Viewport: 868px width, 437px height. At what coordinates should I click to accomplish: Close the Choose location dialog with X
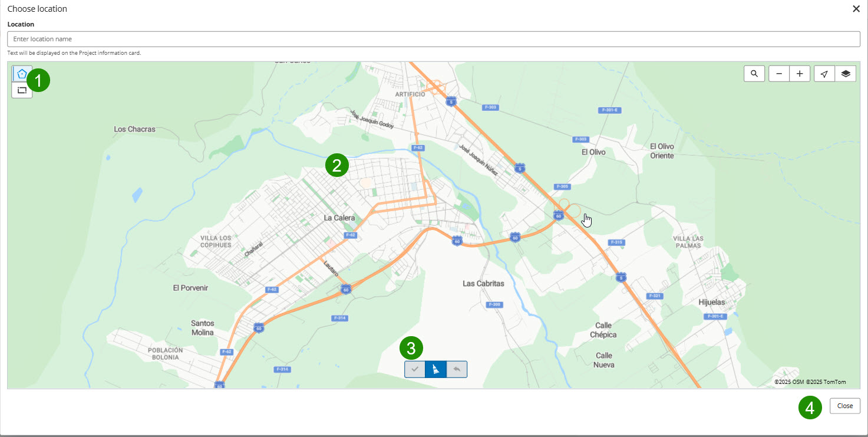(x=856, y=9)
